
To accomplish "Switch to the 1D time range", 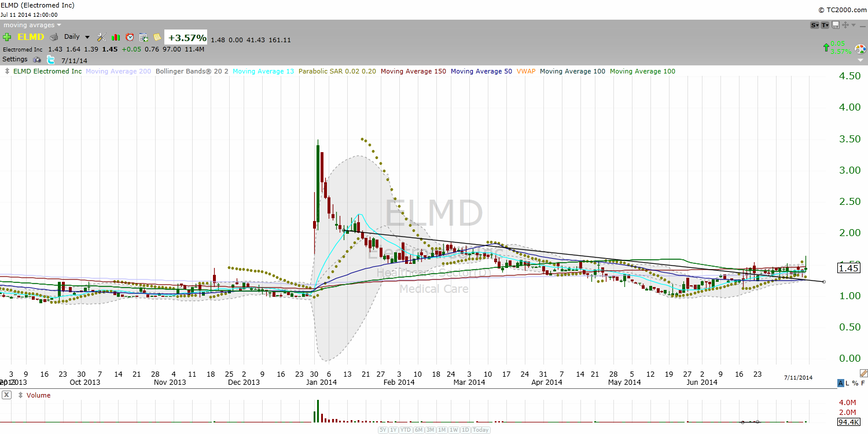I will [x=465, y=430].
